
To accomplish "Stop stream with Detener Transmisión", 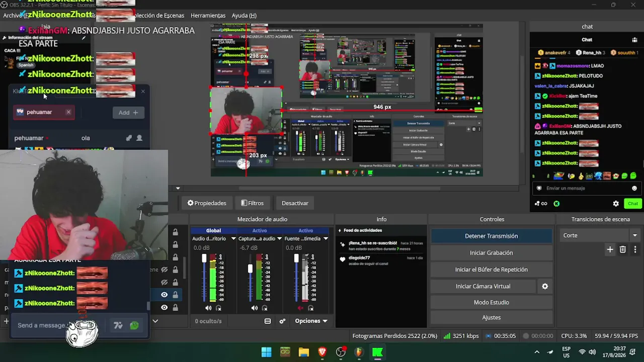I will [491, 236].
